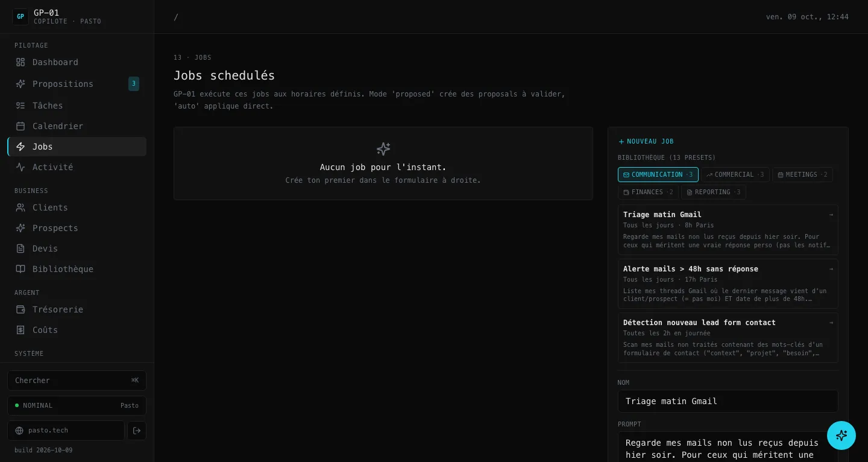
Task: Click Prospects sparkle icon
Action: click(20, 228)
